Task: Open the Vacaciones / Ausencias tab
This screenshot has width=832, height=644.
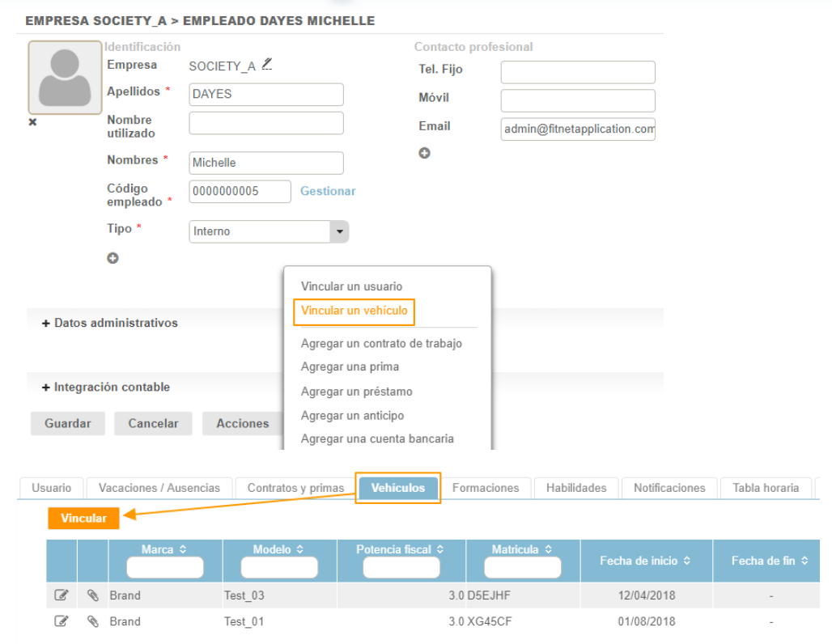Action: pyautogui.click(x=159, y=488)
